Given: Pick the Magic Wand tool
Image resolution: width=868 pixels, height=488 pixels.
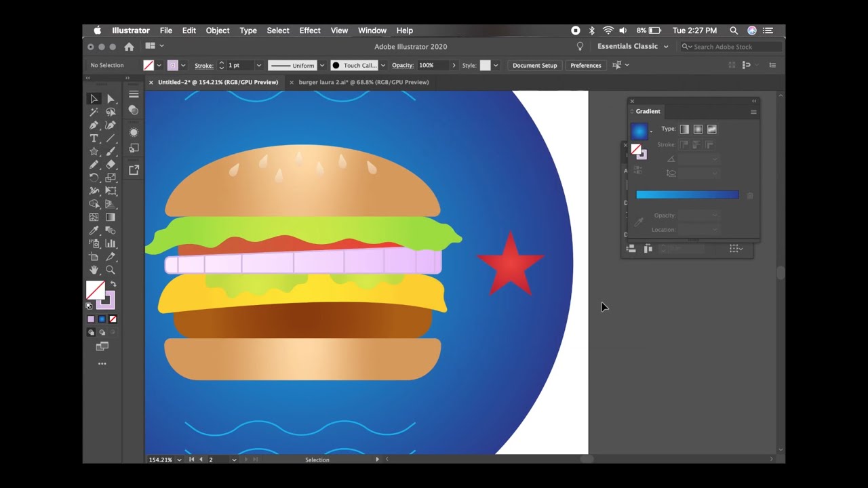Looking at the screenshot, I should point(94,112).
